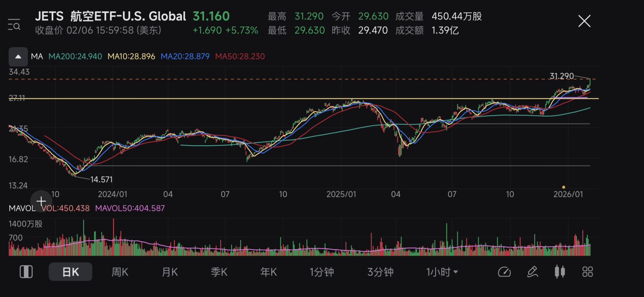This screenshot has height=297, width=644.
Task: Click the 2024/01 date axis label
Action: click(112, 194)
